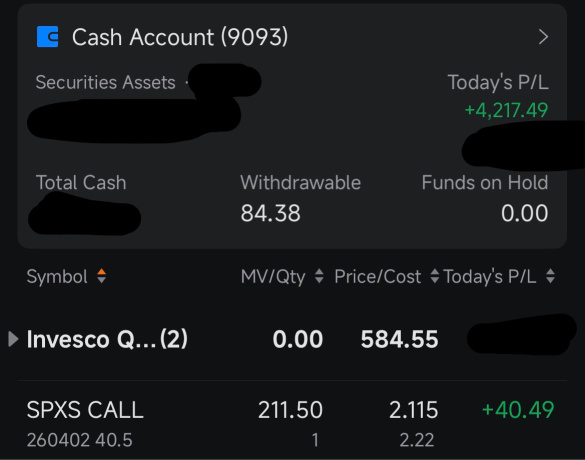
Task: Open the Cash Account (9093) title
Action: 180,37
